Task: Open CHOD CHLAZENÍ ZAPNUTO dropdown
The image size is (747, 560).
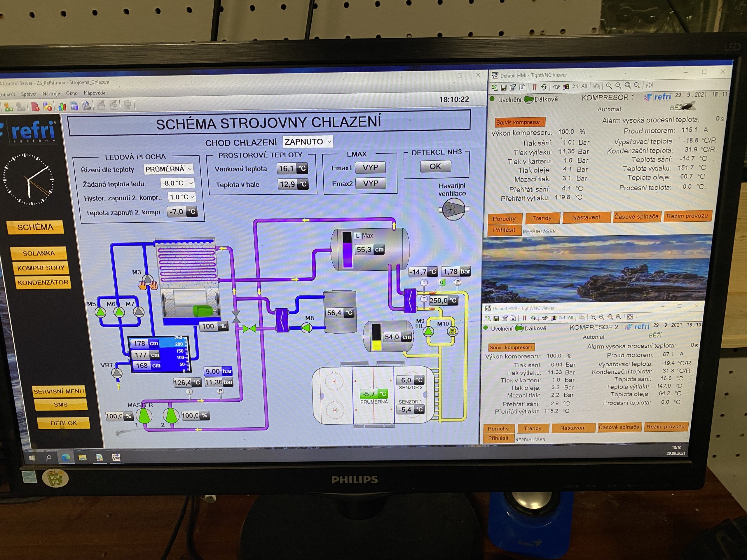Action: (x=308, y=141)
